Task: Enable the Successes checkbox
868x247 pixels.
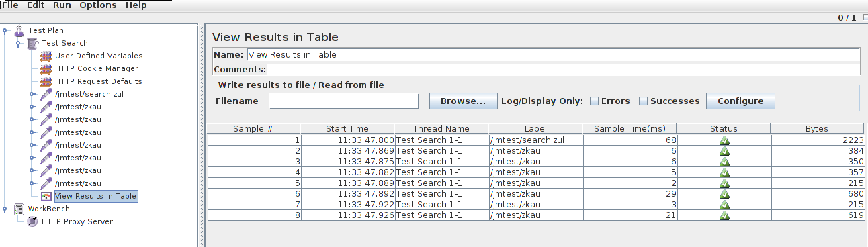Action: [x=643, y=101]
